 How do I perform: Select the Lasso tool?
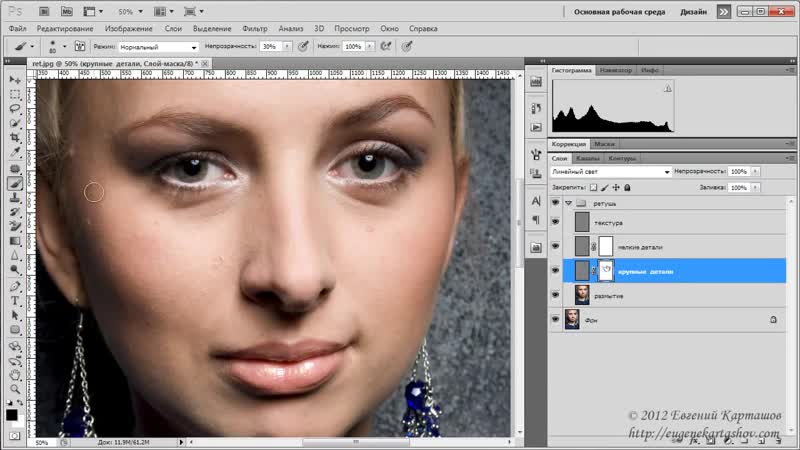tap(15, 109)
